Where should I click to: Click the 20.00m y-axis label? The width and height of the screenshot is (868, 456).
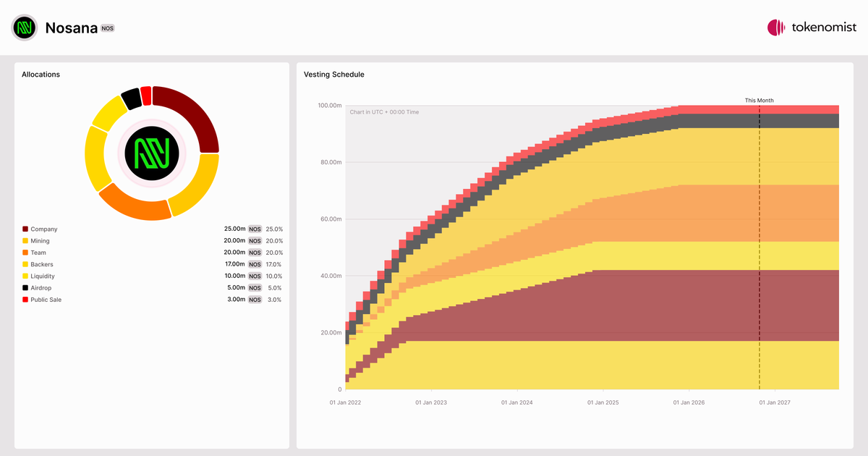click(331, 333)
